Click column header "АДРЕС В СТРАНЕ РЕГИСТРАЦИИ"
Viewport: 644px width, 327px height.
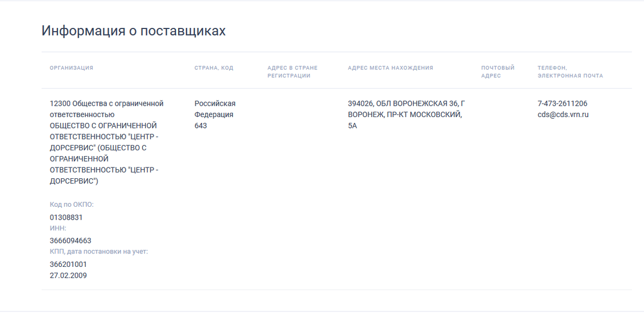tap(292, 72)
